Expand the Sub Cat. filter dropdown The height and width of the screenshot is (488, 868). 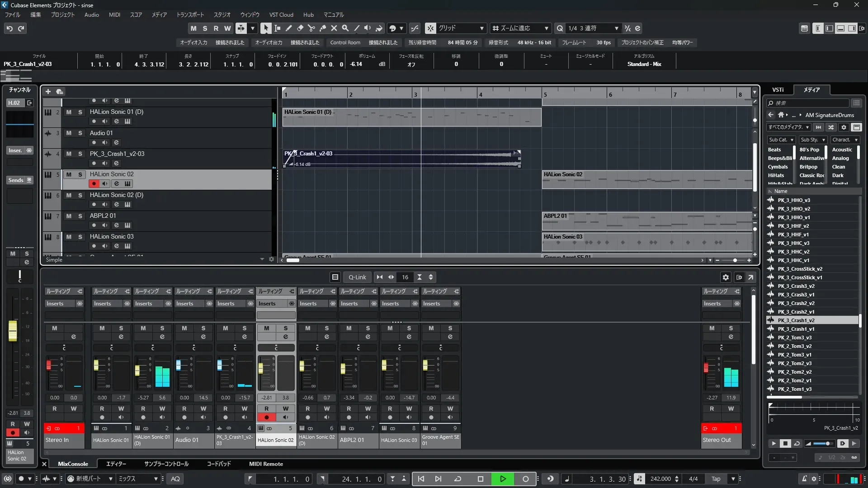click(x=781, y=140)
